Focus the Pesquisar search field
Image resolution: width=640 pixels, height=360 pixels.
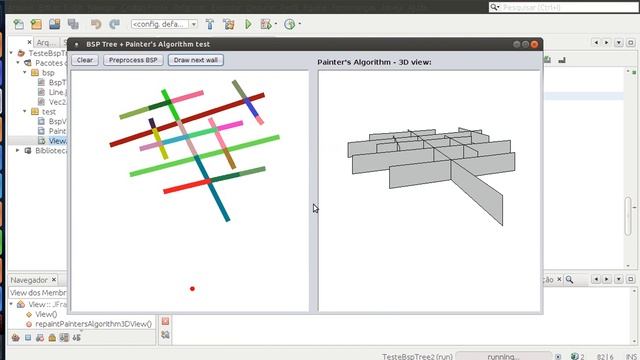[563, 7]
